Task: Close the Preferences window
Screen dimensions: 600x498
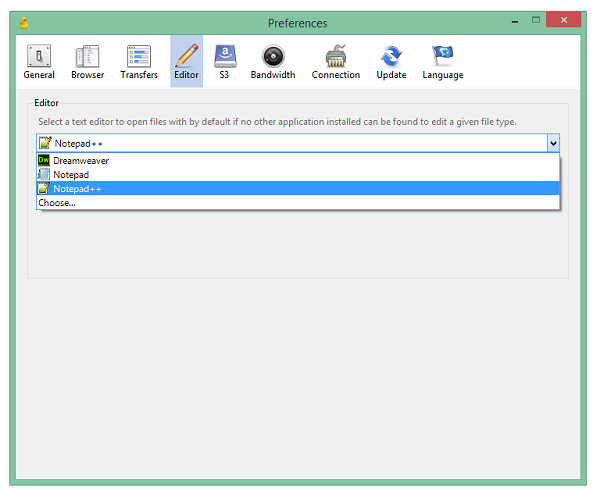Action: 564,20
